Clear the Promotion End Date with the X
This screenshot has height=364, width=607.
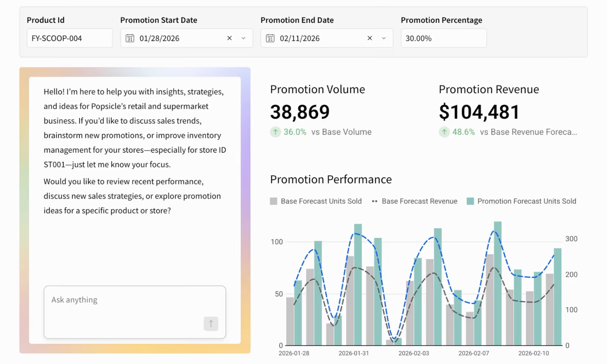pyautogui.click(x=370, y=38)
